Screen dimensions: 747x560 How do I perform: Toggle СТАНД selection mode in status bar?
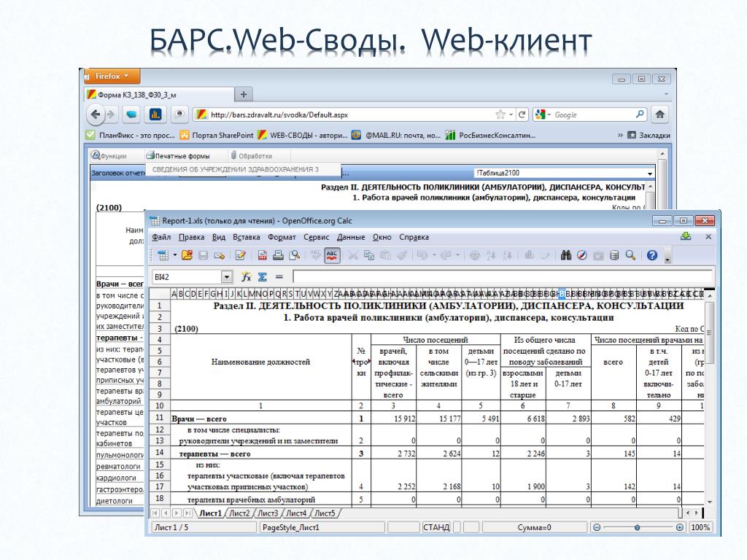click(436, 527)
